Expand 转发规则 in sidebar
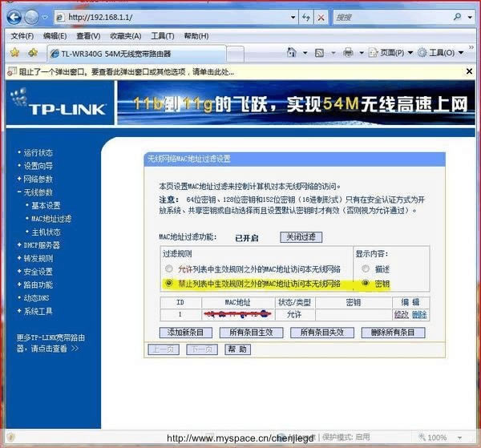Viewport: 481px width, 448px height. (x=38, y=258)
